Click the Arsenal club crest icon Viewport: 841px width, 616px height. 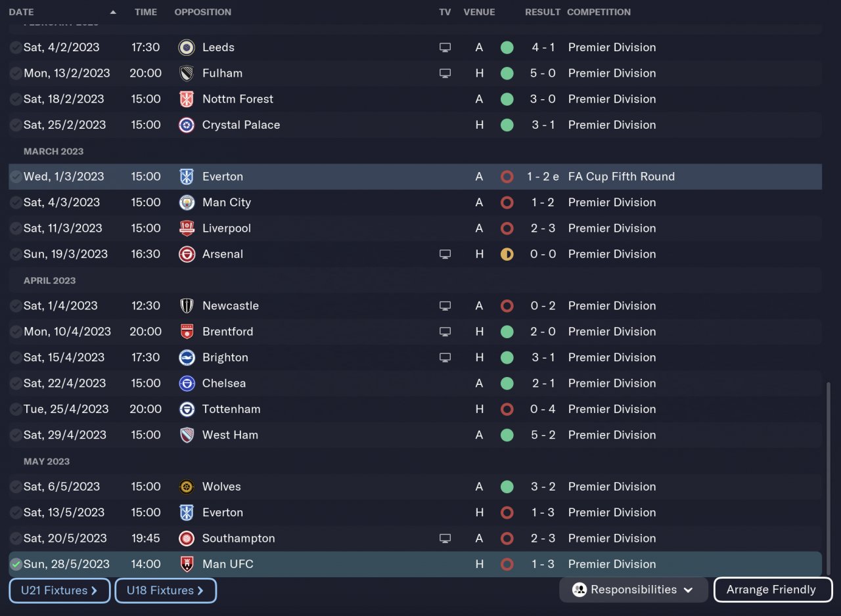click(x=187, y=254)
